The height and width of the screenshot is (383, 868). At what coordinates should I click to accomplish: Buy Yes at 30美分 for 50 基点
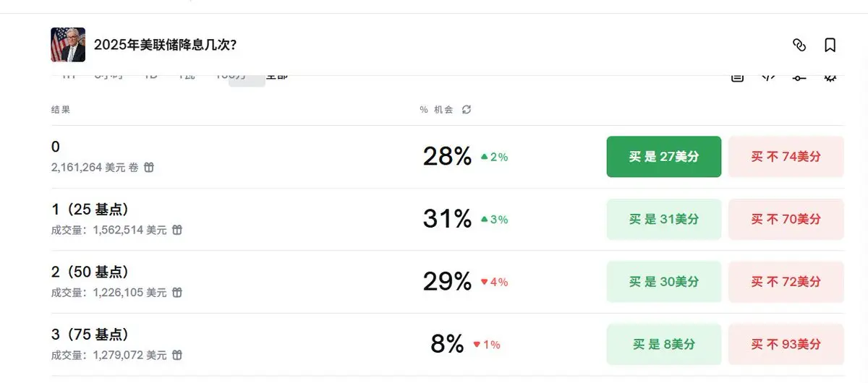pyautogui.click(x=664, y=282)
